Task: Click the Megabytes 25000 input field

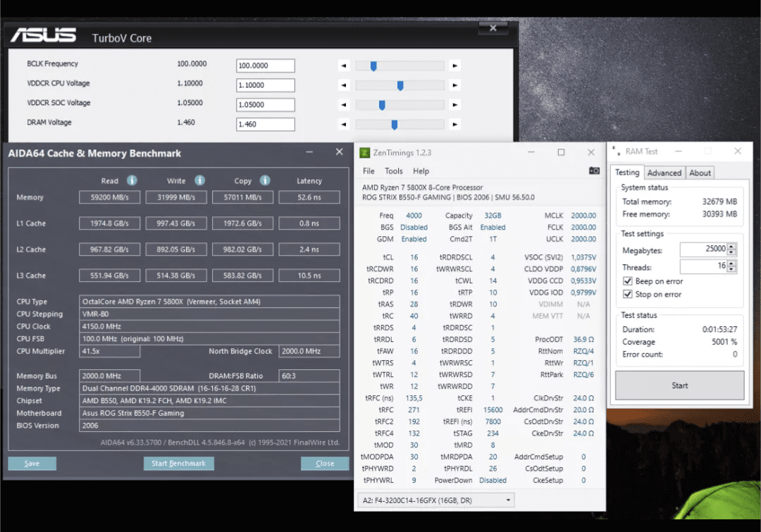Action: (x=703, y=249)
